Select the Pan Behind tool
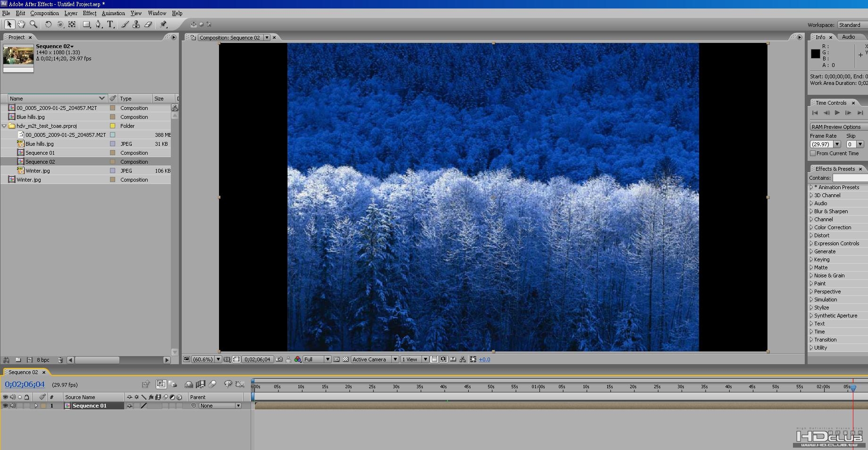The image size is (868, 450). 72,25
